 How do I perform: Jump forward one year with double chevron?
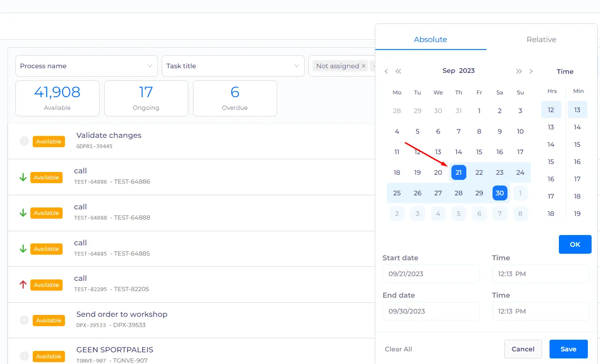pyautogui.click(x=519, y=71)
